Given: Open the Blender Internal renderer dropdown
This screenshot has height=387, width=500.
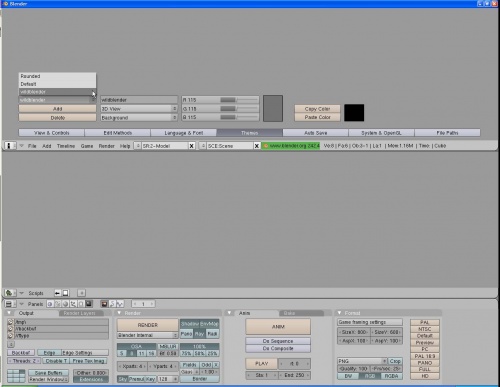Looking at the screenshot, I should pos(147,335).
